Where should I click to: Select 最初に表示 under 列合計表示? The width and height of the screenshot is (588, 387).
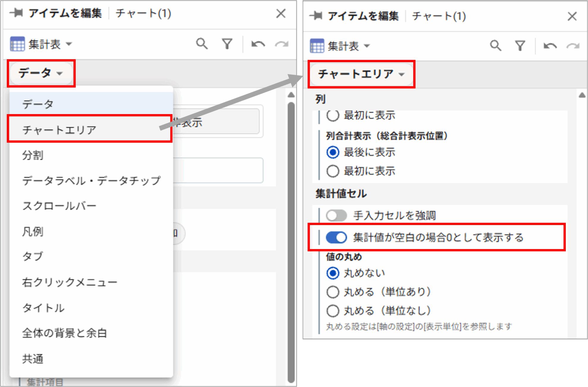coord(333,171)
